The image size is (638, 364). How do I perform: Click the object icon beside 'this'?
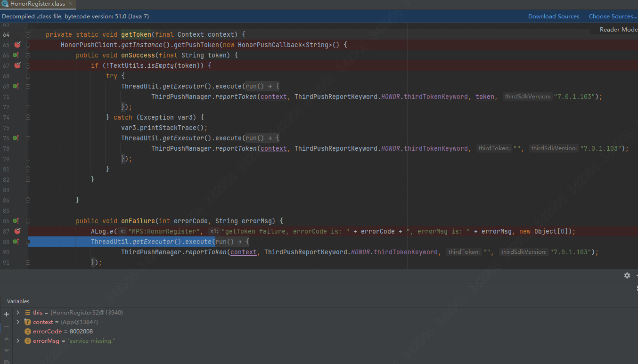coord(28,313)
